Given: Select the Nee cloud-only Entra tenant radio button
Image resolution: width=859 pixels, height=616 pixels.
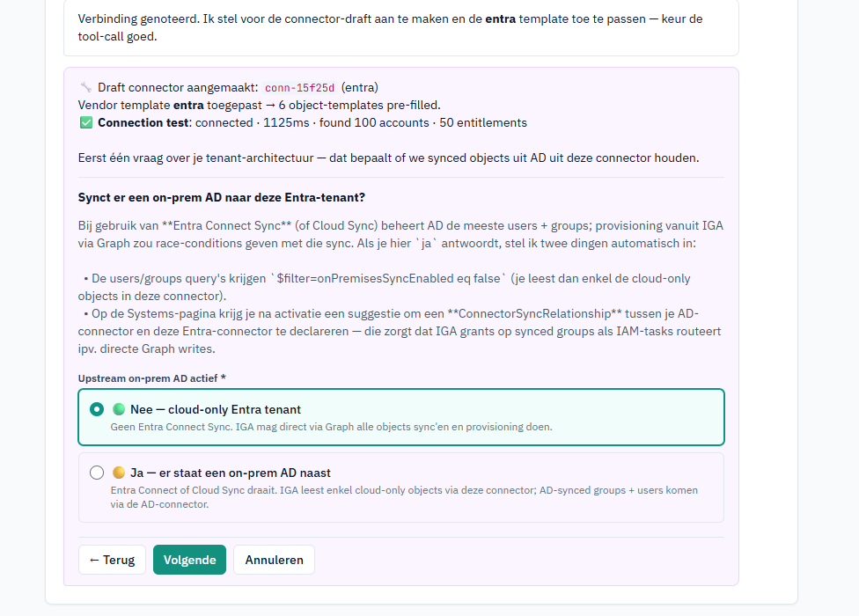Looking at the screenshot, I should pyautogui.click(x=97, y=409).
